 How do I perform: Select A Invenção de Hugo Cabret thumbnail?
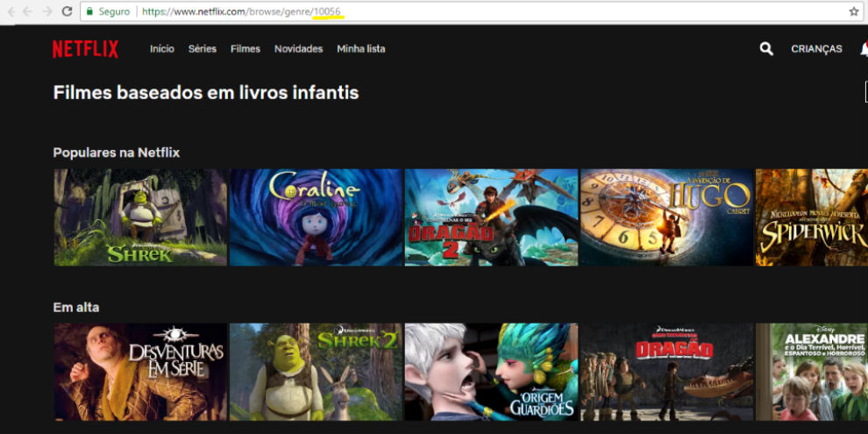click(x=666, y=217)
